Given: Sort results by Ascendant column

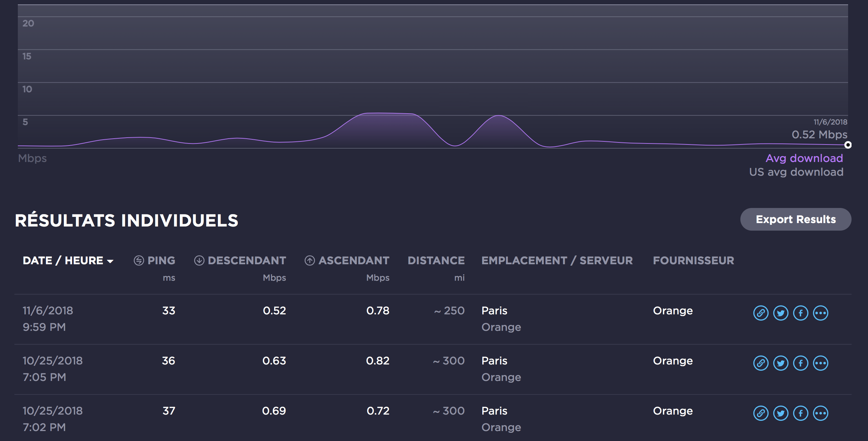Looking at the screenshot, I should coord(353,260).
